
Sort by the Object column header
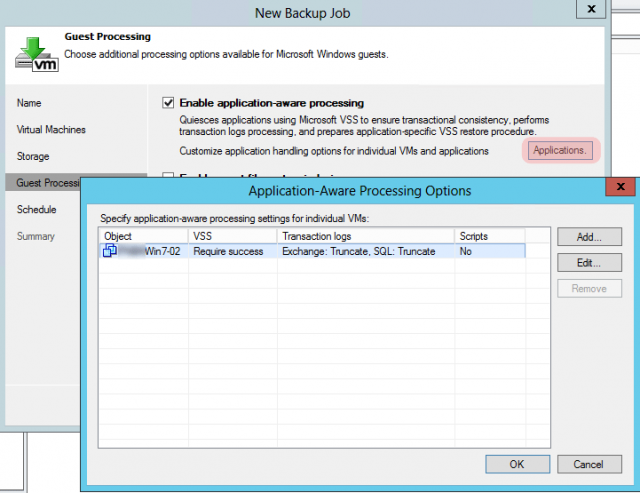pyautogui.click(x=143, y=236)
